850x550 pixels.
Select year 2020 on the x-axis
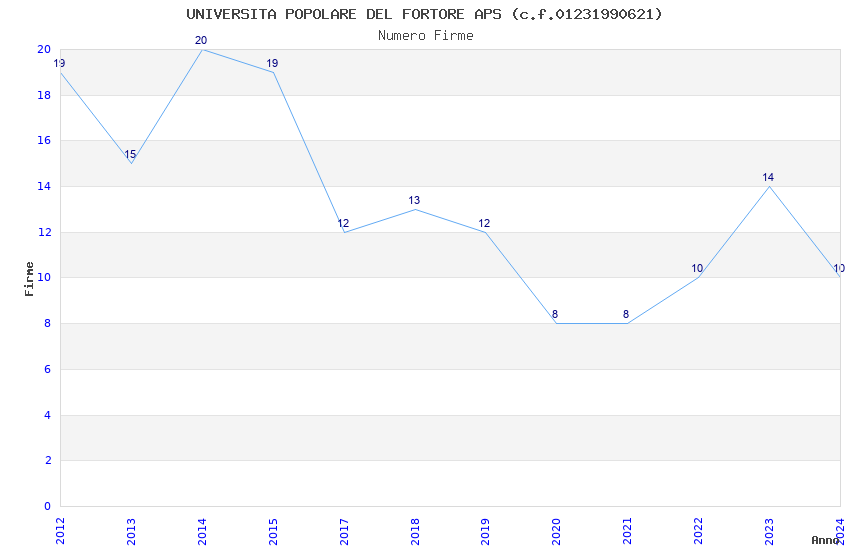click(x=557, y=531)
